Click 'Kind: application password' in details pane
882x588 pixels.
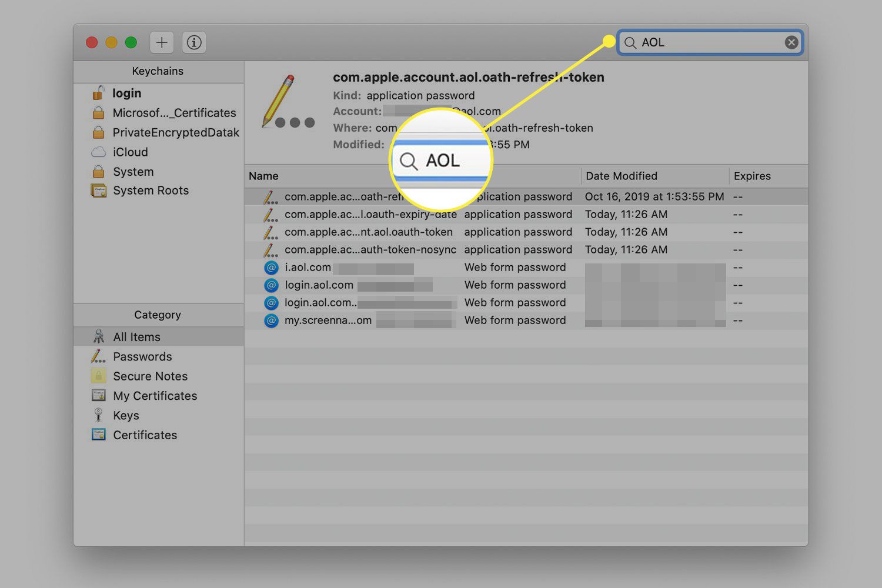404,95
